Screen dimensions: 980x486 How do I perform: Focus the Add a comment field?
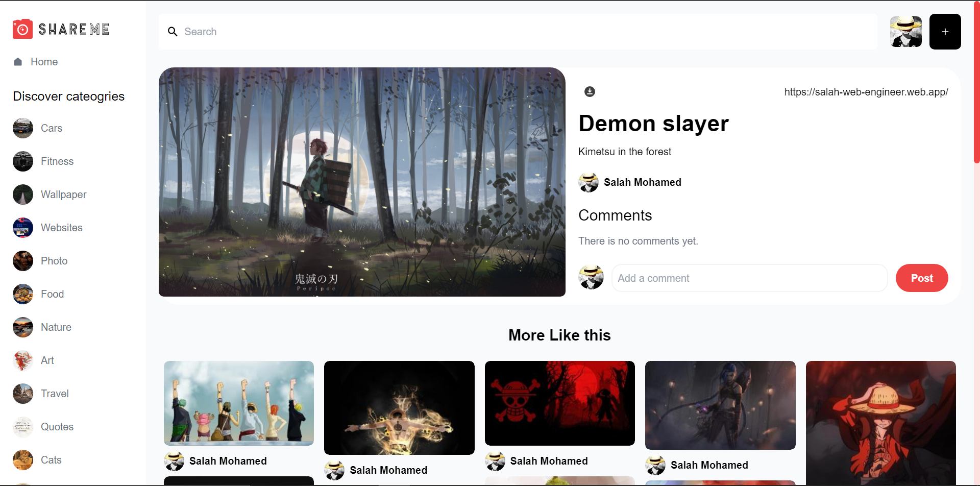pyautogui.click(x=749, y=278)
